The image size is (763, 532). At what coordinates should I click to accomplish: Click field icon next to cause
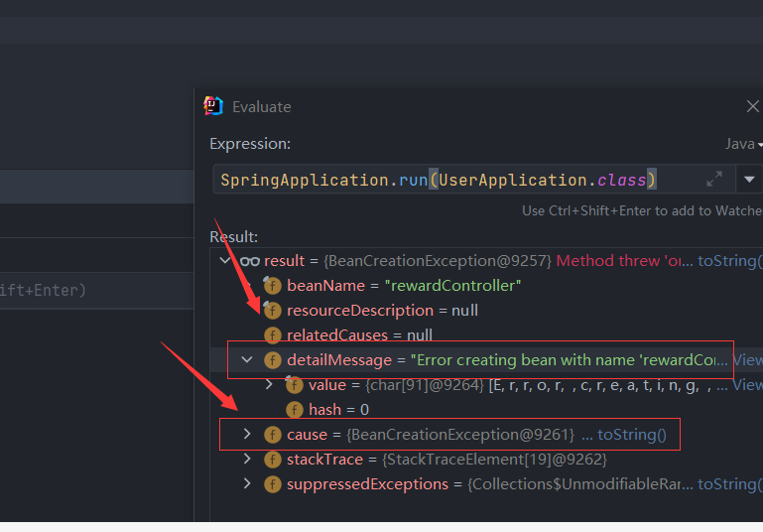[x=273, y=435]
